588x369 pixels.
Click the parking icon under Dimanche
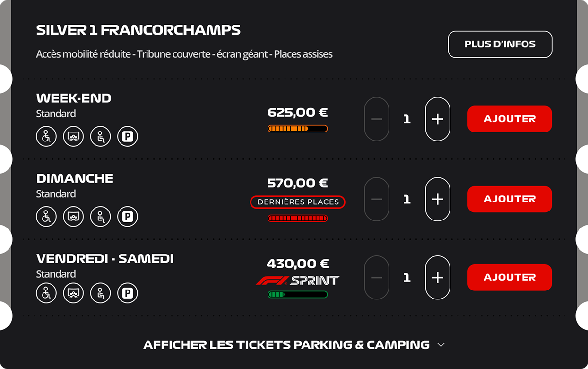coord(128,217)
